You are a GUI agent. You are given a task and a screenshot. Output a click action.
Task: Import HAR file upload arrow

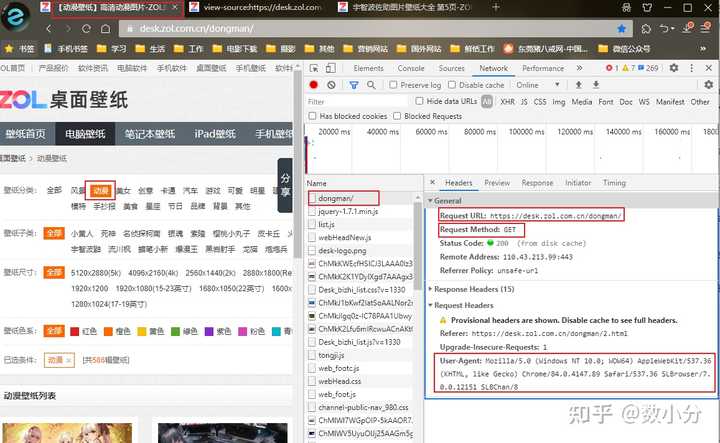click(x=579, y=85)
